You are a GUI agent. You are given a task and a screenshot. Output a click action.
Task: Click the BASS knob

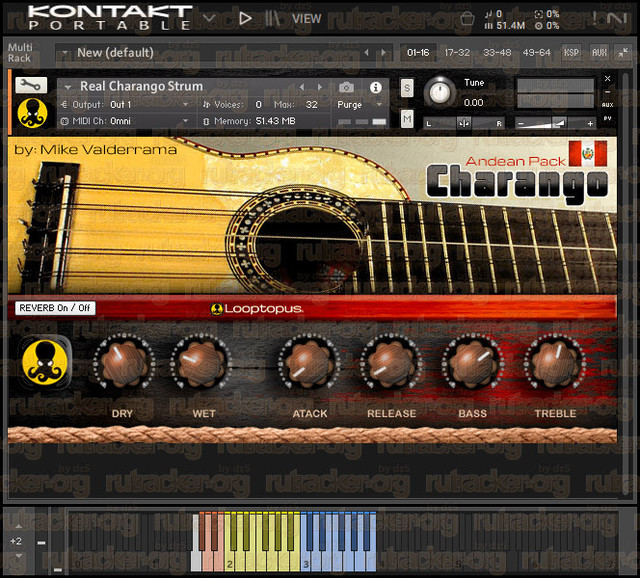(472, 363)
